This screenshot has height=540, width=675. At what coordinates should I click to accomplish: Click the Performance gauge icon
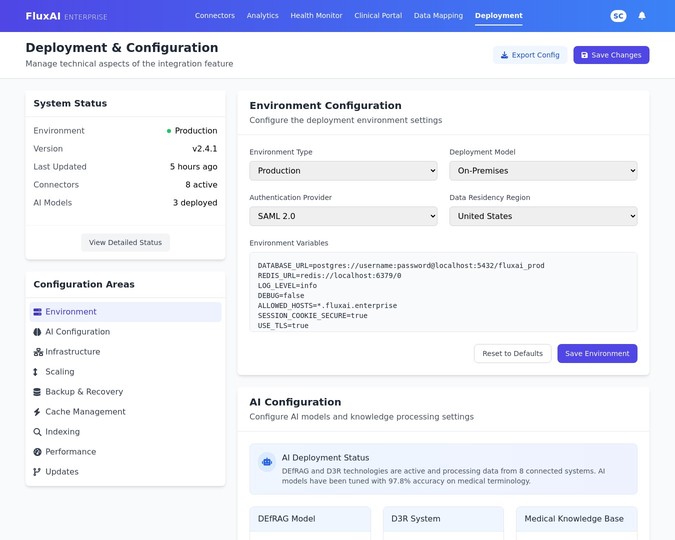coord(37,452)
